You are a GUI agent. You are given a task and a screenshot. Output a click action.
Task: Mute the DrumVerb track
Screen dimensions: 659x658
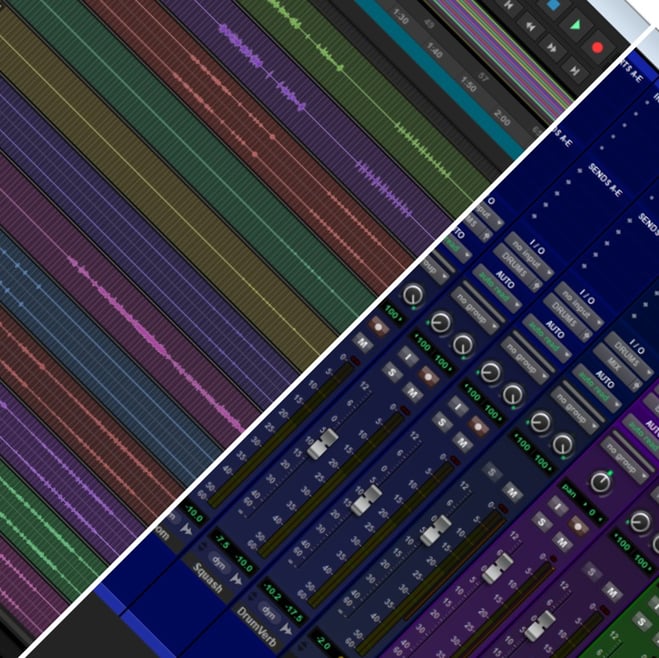[462, 442]
